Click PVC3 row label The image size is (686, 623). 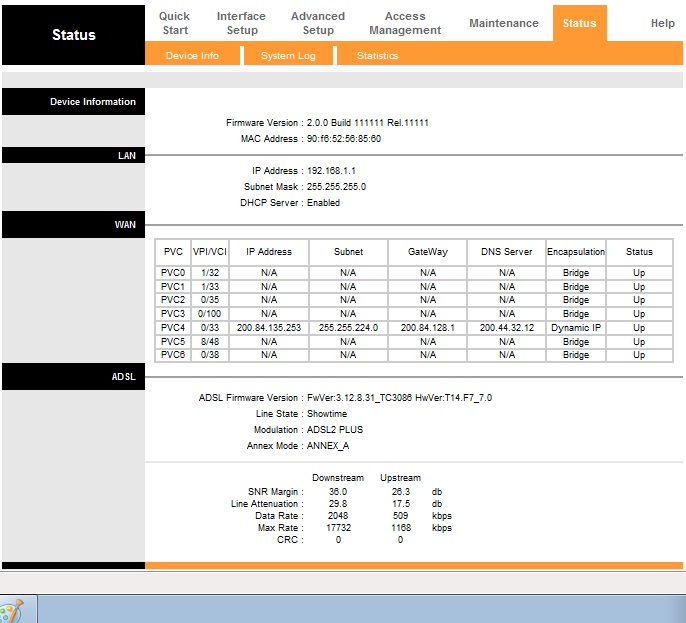point(173,314)
